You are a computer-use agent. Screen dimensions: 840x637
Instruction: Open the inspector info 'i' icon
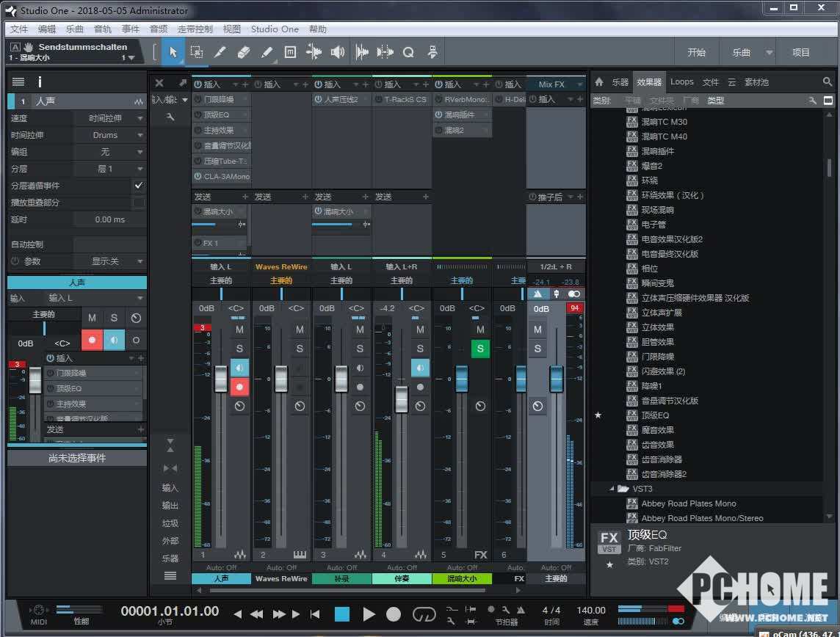[39, 82]
